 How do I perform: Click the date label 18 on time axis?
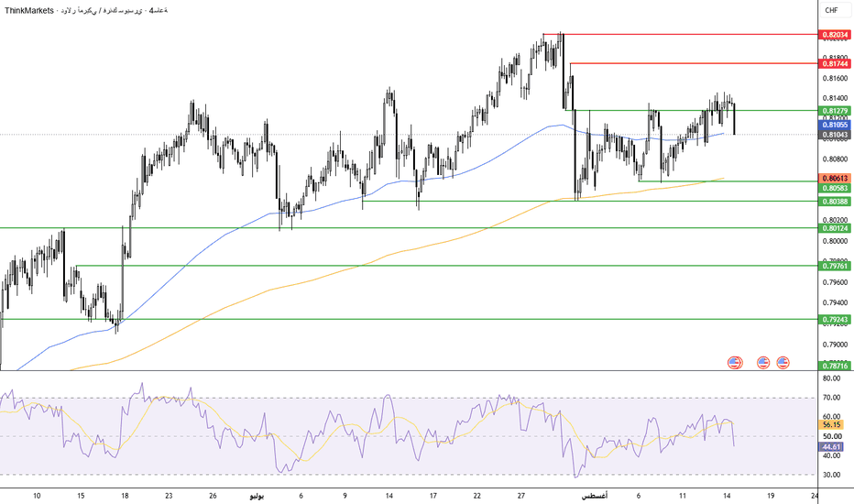coord(125,496)
